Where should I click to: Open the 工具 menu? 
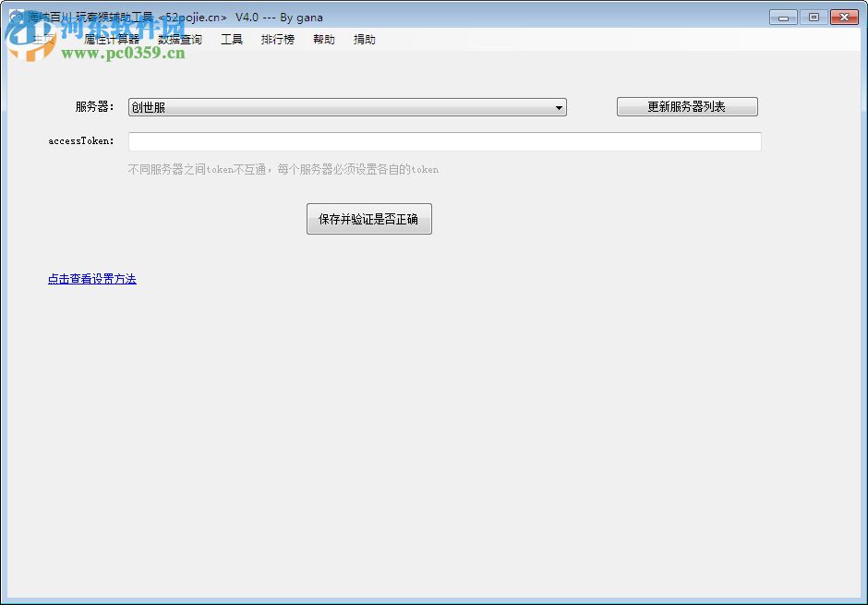(x=232, y=39)
